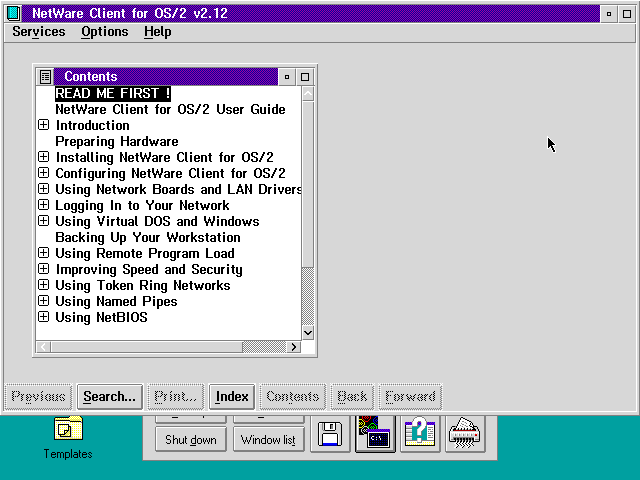
Task: Click the Shredder icon in LaunchPad
Action: [465, 434]
